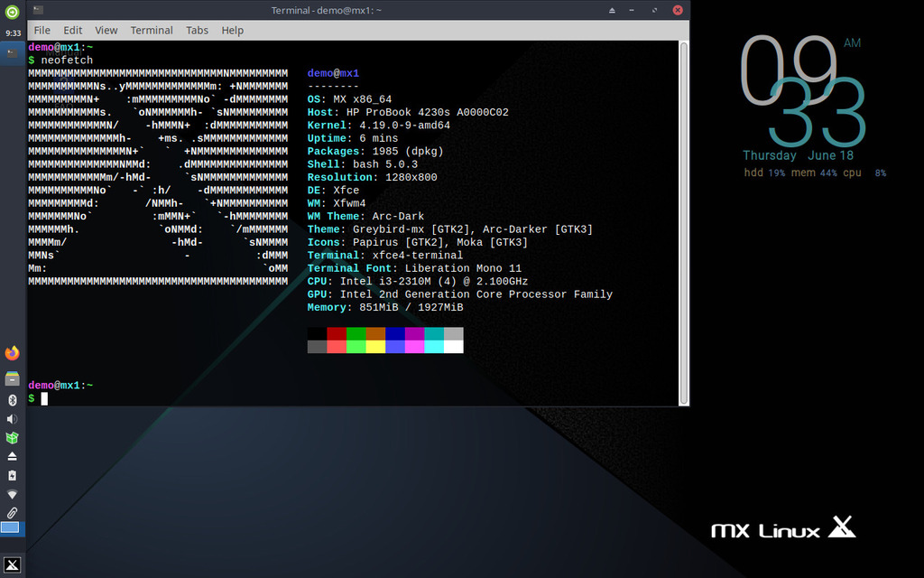Open the Edit menu
This screenshot has height=578, width=924.
pos(73,30)
